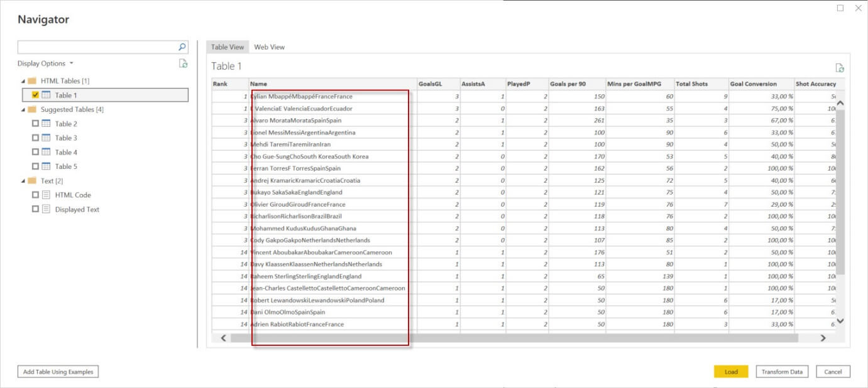Check the Table 3 checkbox

(x=35, y=137)
